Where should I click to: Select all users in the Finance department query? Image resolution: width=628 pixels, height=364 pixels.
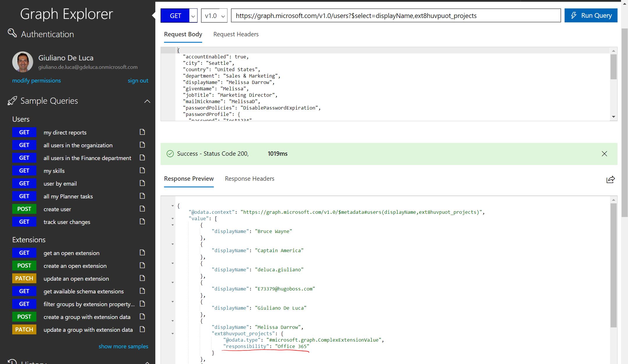[87, 158]
